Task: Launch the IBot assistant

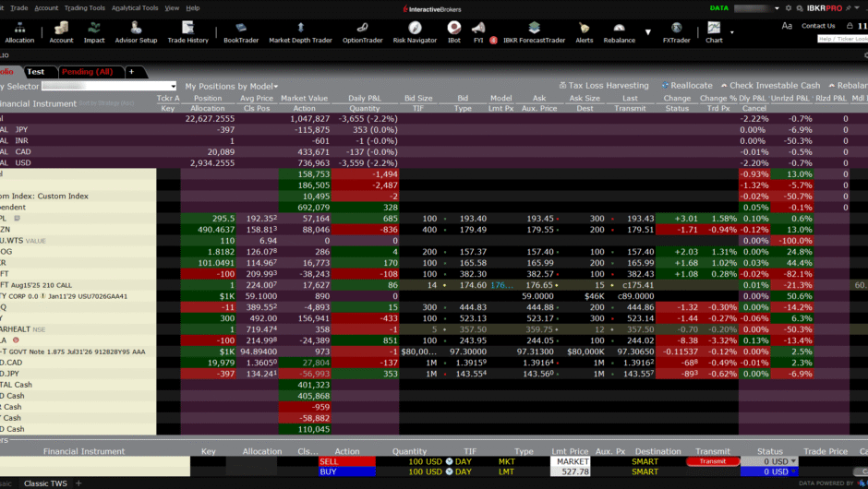Action: coord(453,32)
